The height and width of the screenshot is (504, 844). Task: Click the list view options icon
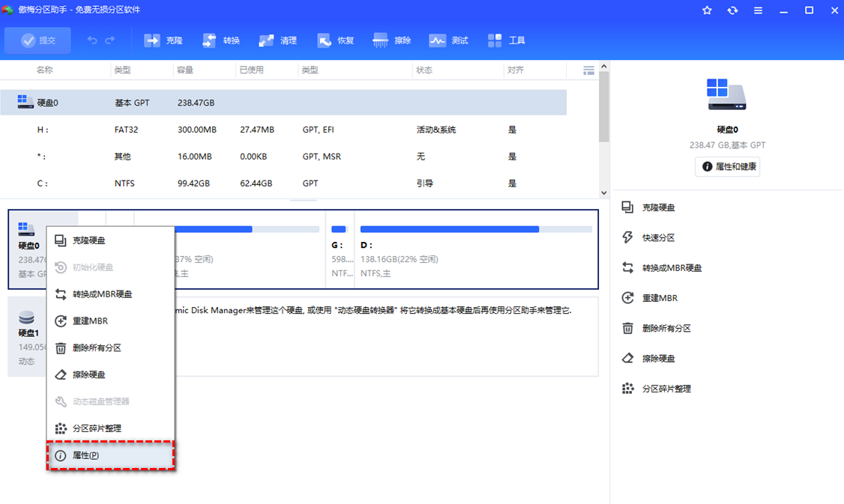(589, 70)
